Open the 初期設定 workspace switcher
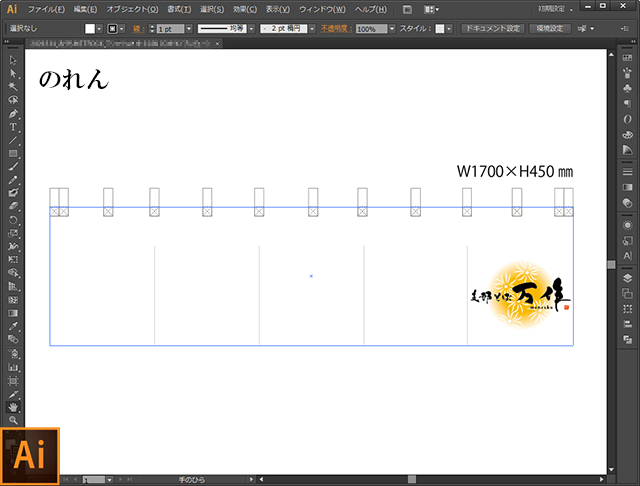 556,9
